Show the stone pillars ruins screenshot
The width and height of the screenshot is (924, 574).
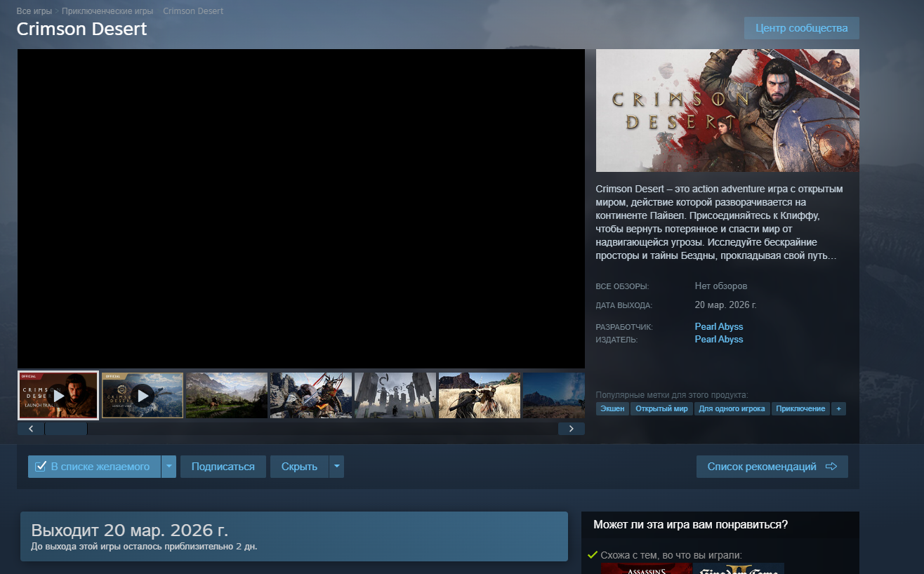pos(395,396)
